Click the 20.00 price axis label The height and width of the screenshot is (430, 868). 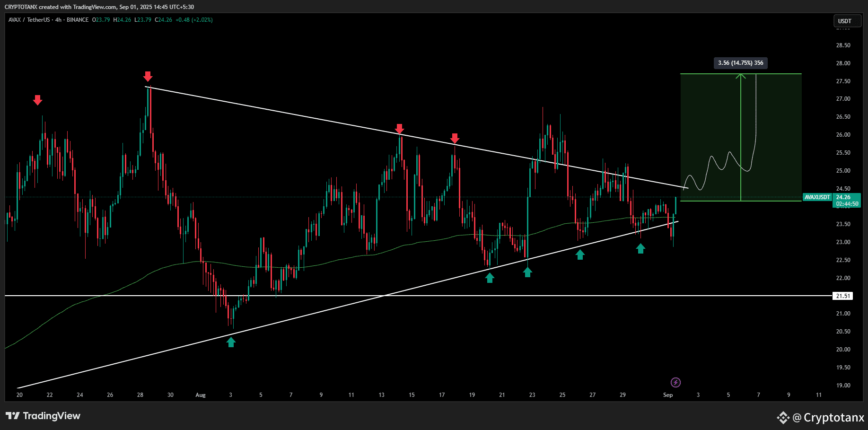pos(843,350)
